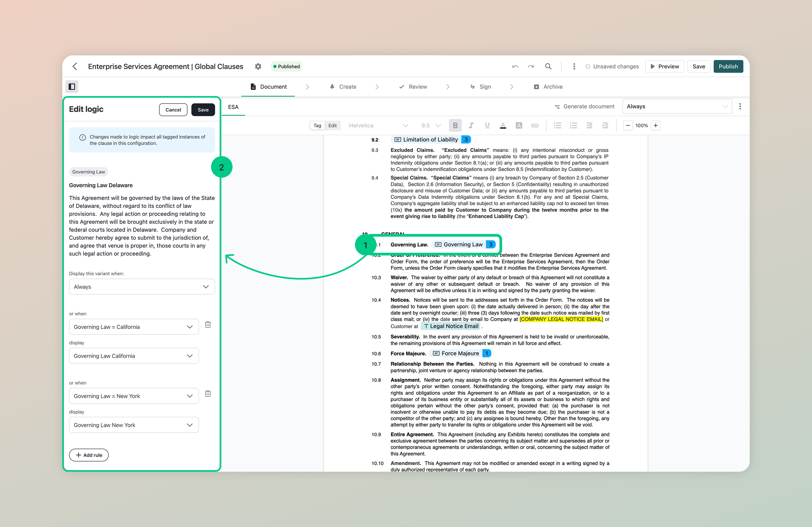Toggle underline formatting
The width and height of the screenshot is (812, 527).
[x=487, y=125]
